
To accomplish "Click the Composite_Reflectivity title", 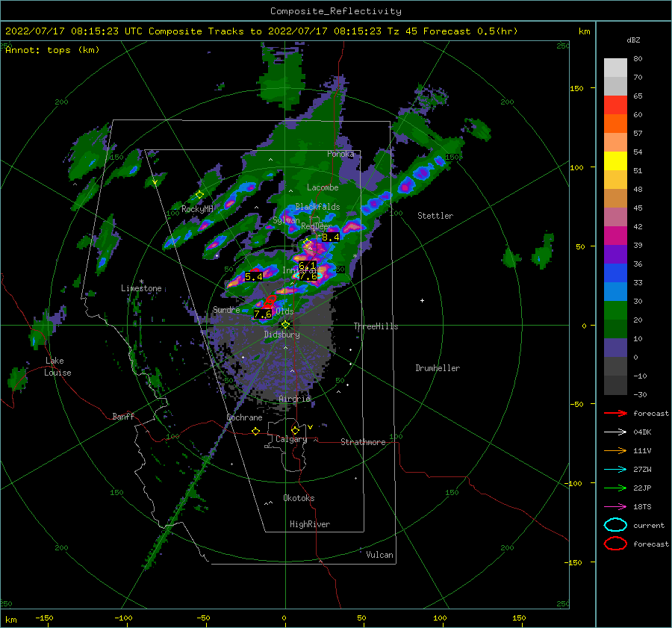I will pos(336,11).
